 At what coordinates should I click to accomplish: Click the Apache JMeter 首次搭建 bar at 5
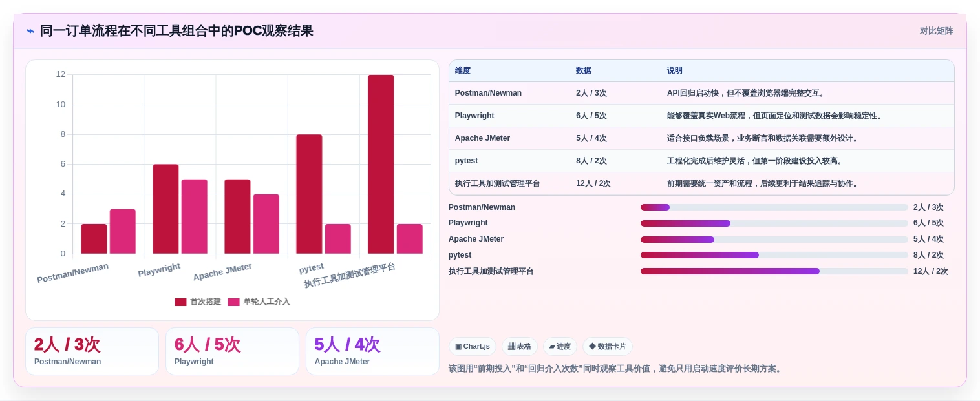[x=237, y=216]
